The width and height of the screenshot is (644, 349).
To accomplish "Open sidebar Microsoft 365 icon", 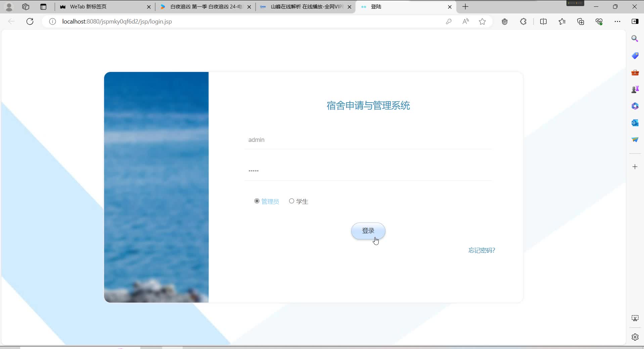I will coord(635,106).
